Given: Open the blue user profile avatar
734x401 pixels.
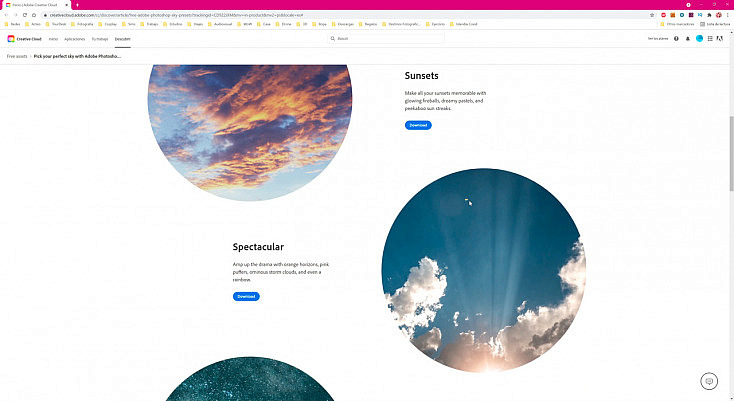Looking at the screenshot, I should (699, 38).
